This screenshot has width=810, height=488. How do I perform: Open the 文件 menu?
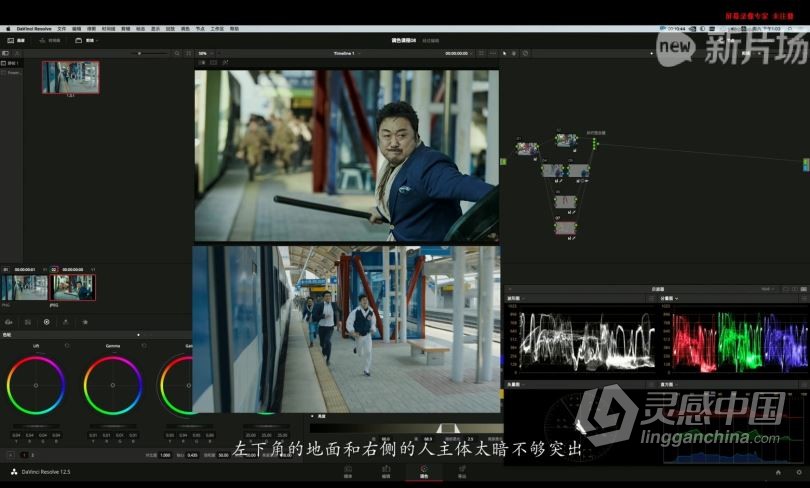(x=61, y=29)
